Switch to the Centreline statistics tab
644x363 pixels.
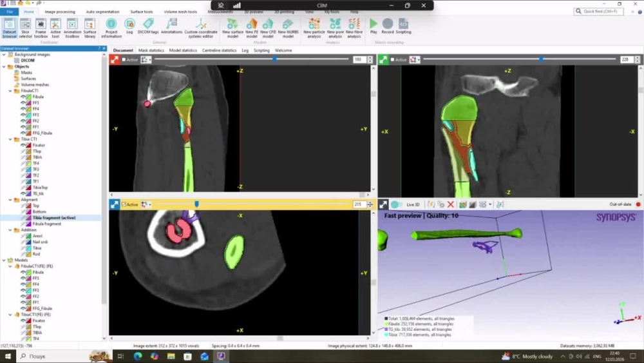coord(220,50)
